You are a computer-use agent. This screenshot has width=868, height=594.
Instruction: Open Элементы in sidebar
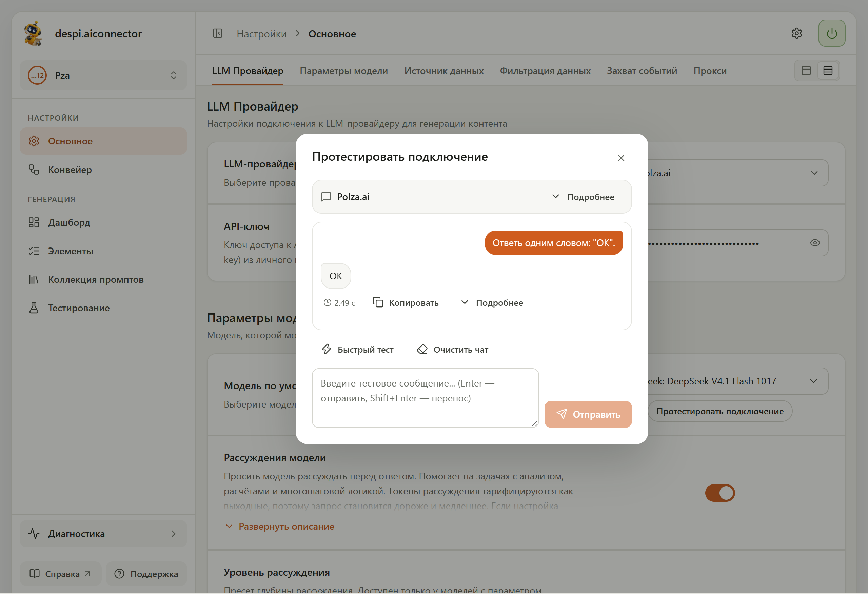click(103, 251)
